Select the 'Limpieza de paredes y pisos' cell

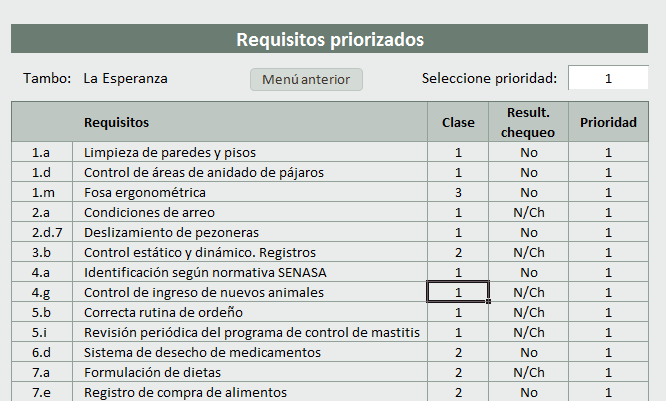[x=170, y=153]
